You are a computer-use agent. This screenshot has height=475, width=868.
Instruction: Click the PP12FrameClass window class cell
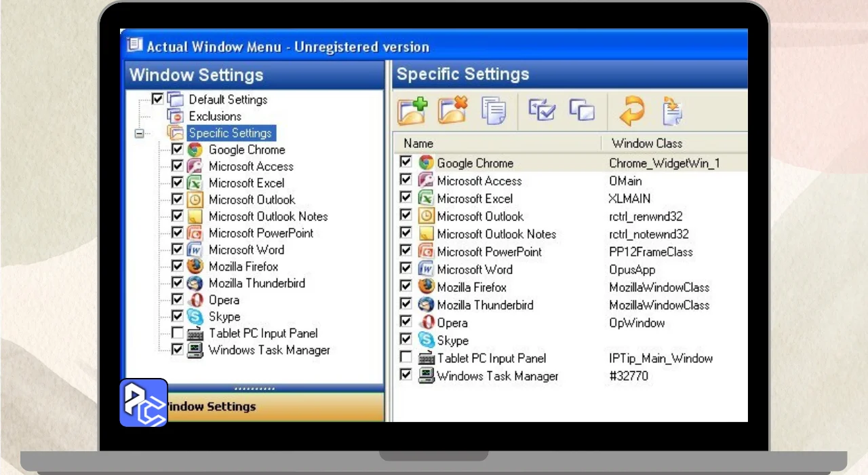[651, 252]
